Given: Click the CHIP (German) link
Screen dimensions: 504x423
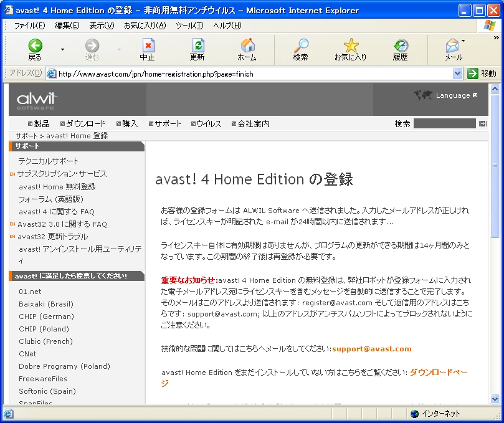Looking at the screenshot, I should [46, 316].
